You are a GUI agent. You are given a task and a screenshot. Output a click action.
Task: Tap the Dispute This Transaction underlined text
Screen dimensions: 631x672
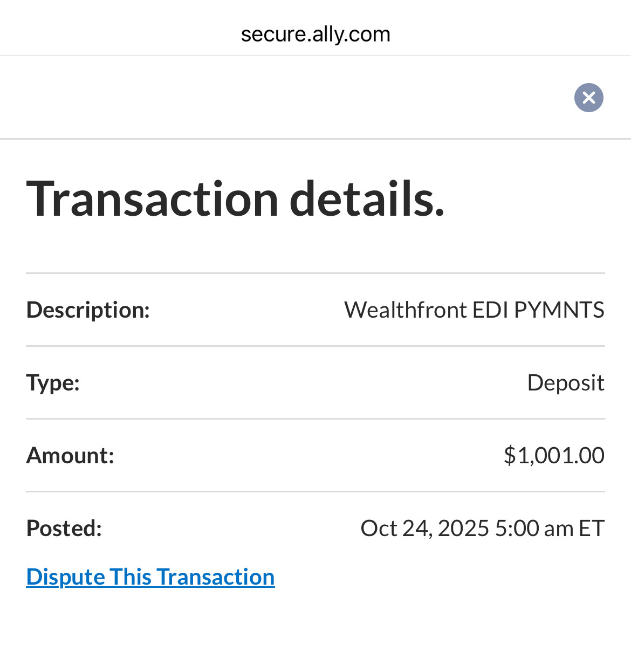[x=150, y=576]
